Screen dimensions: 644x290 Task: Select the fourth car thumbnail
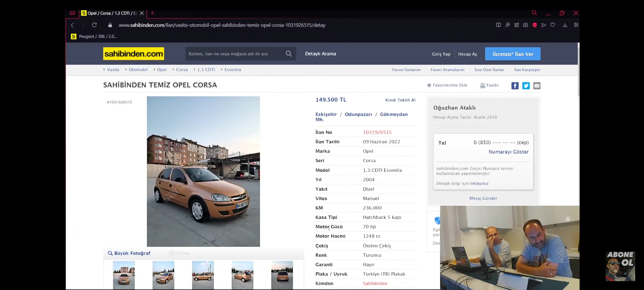coord(243,275)
